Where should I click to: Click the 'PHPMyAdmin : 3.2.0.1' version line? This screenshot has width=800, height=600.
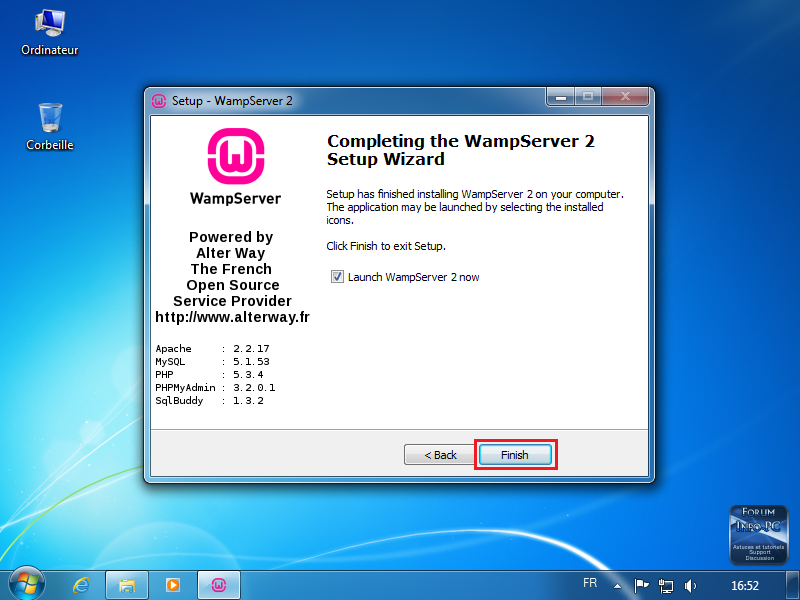pyautogui.click(x=215, y=388)
